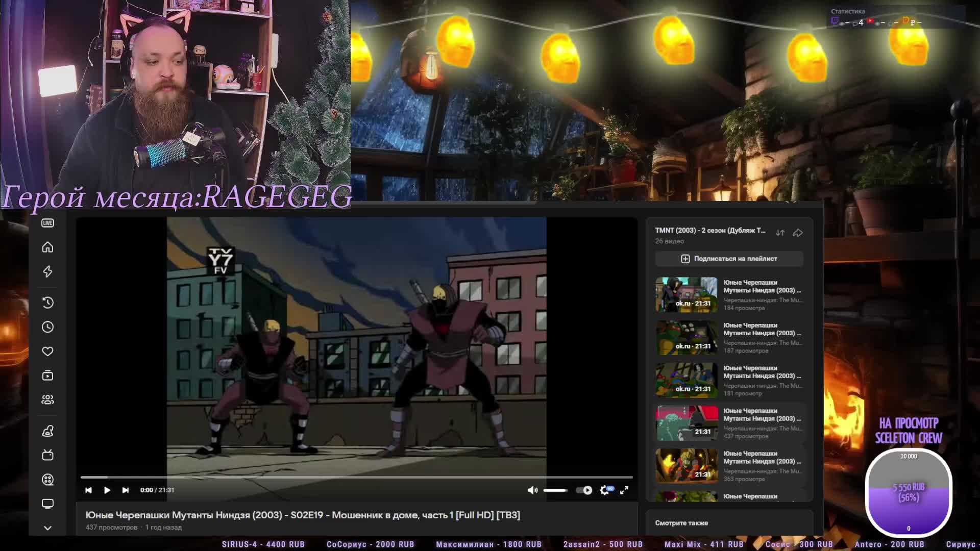Image resolution: width=980 pixels, height=551 pixels.
Task: Click the LIVE broadcasts sidebar icon
Action: 47,223
